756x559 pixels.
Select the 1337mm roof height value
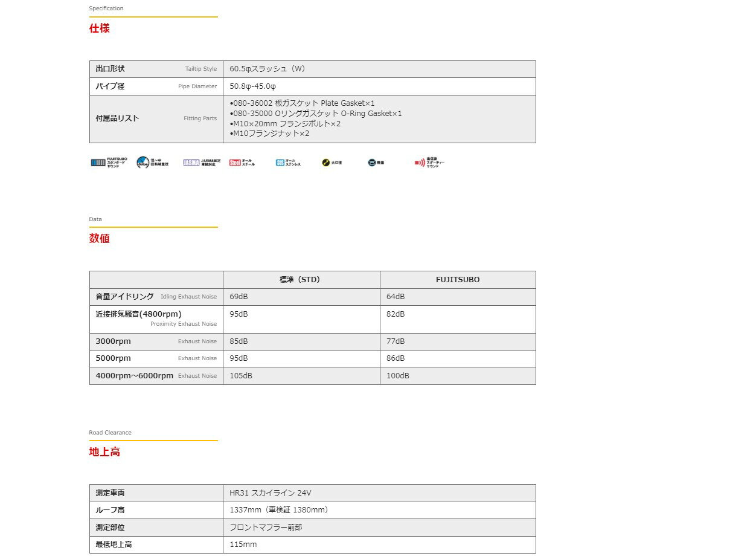coord(280,510)
